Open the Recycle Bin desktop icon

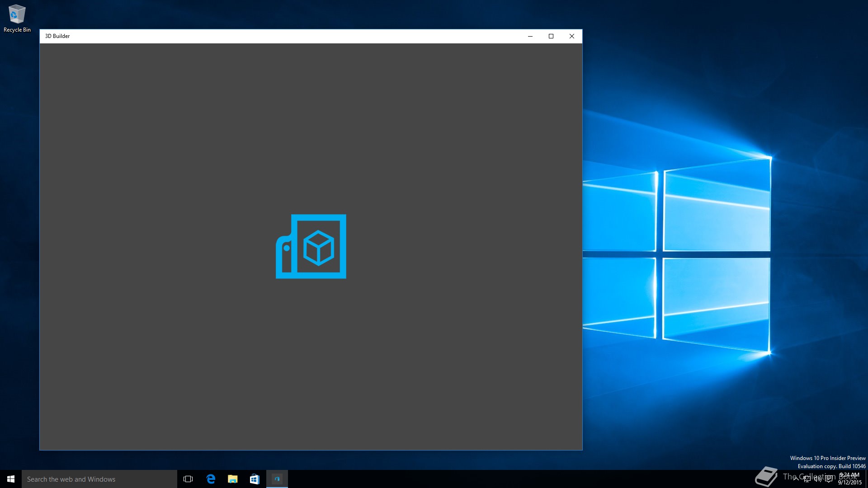point(17,19)
